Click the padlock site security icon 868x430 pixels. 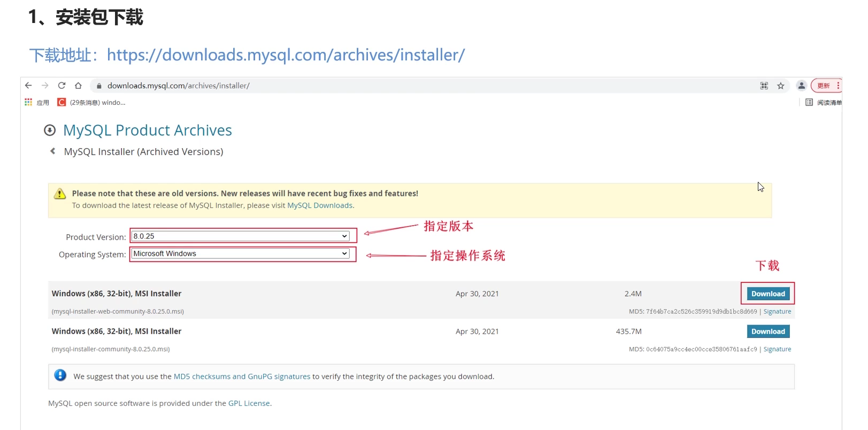pyautogui.click(x=99, y=86)
